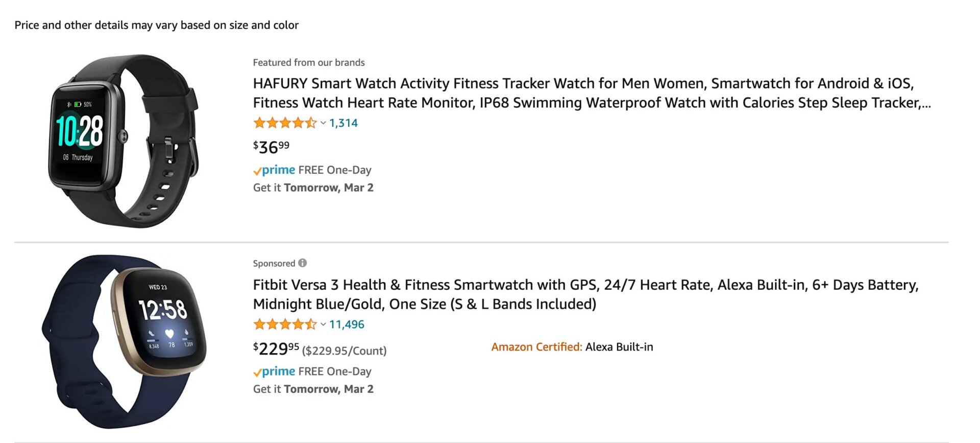Expand the rating breakdown chevron for HAFURY watch
Image resolution: width=980 pixels, height=443 pixels.
[x=323, y=123]
